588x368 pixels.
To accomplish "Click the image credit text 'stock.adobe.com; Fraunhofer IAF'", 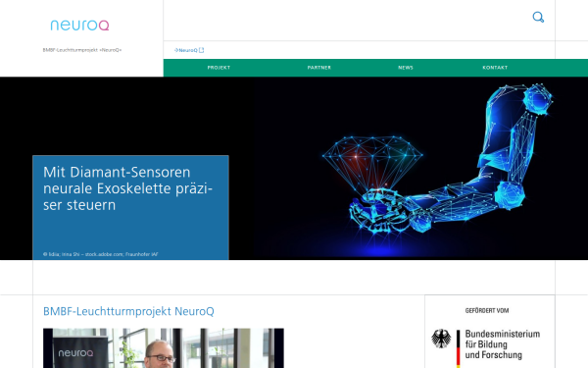I will tap(122, 254).
